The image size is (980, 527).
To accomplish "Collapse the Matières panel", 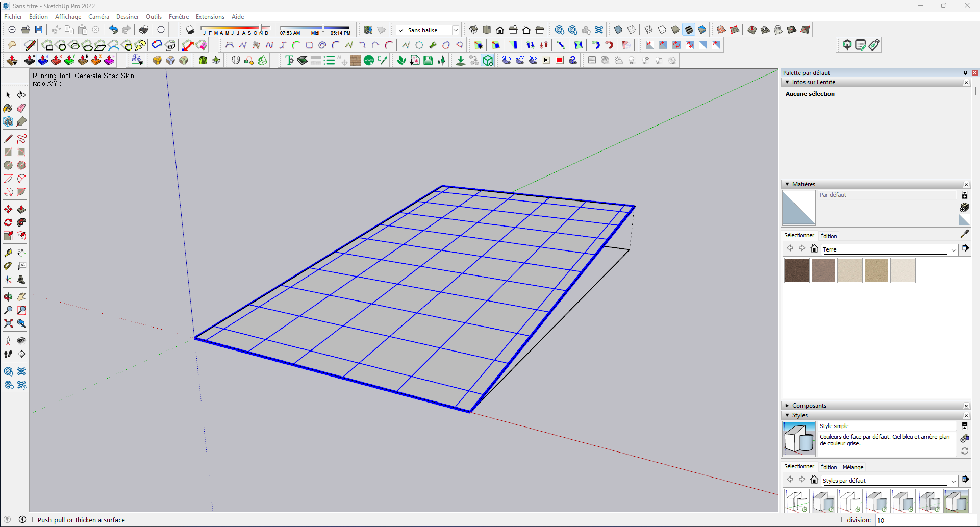I will 787,184.
